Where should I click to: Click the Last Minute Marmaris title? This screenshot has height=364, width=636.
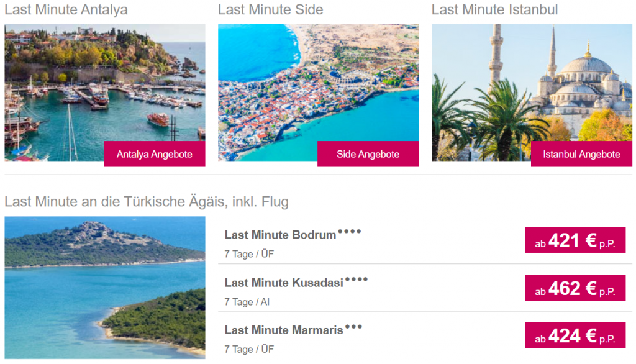click(284, 330)
